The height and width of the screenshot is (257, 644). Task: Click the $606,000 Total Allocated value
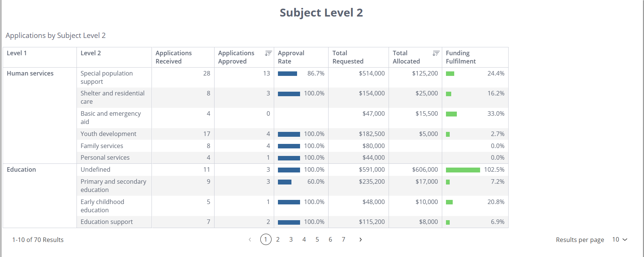click(x=425, y=170)
